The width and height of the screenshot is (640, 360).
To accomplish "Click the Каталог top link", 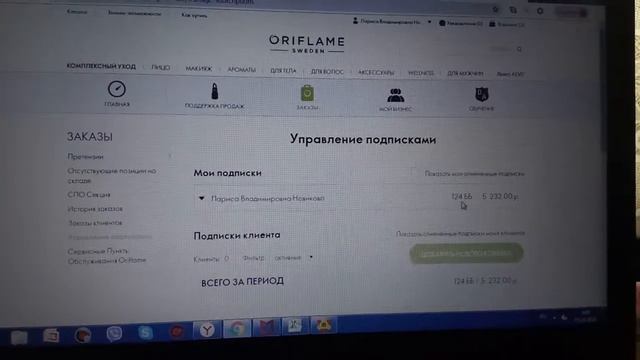I will (x=77, y=11).
